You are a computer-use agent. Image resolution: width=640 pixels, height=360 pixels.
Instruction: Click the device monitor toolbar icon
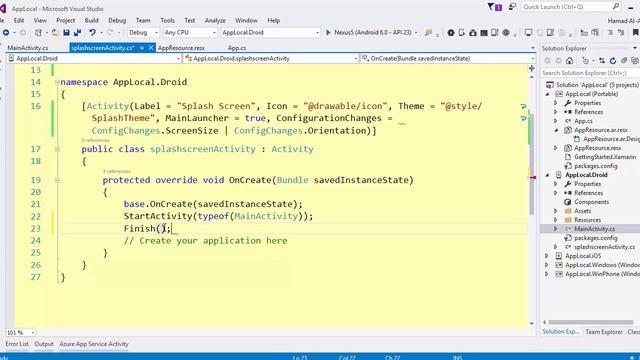coord(528,32)
